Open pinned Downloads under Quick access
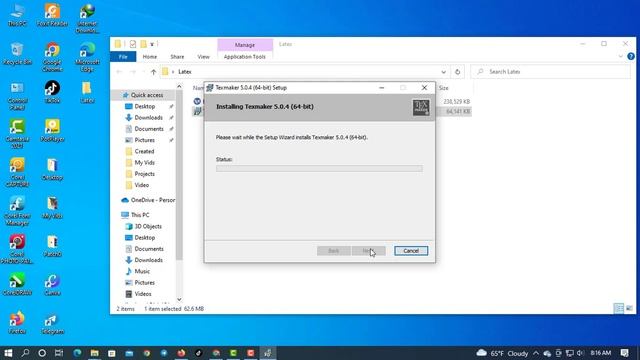The height and width of the screenshot is (360, 640). coord(148,118)
